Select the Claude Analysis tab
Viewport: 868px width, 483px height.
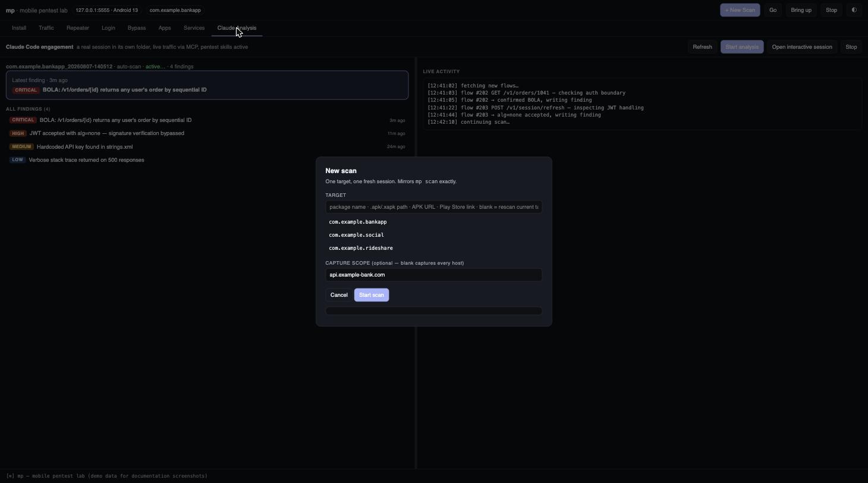point(237,28)
